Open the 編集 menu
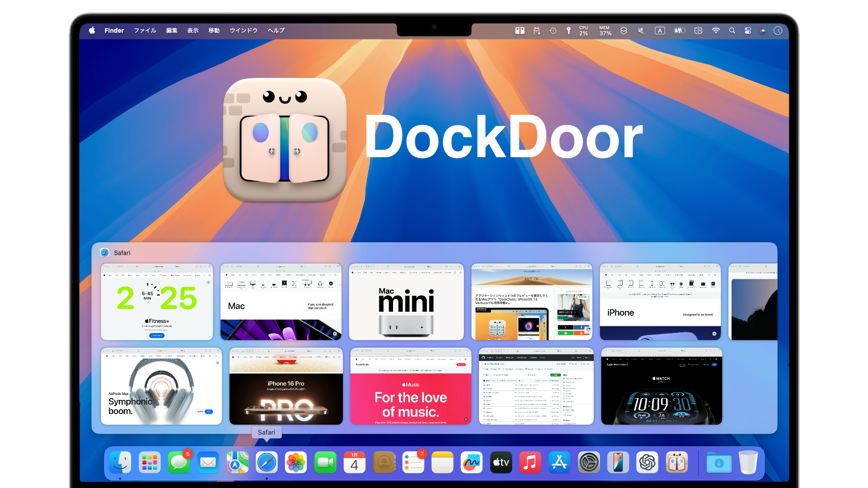The width and height of the screenshot is (868, 488). 172,31
